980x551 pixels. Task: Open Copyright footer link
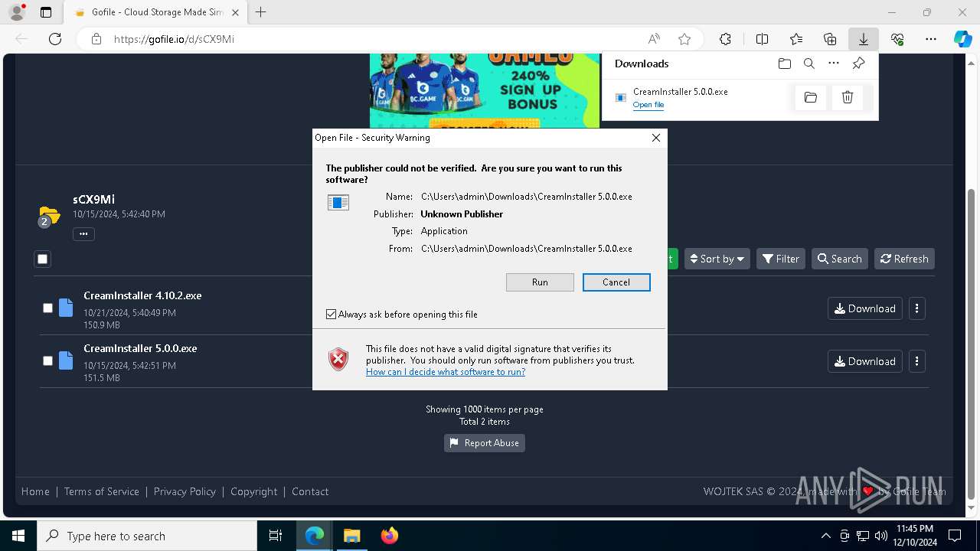click(x=254, y=491)
